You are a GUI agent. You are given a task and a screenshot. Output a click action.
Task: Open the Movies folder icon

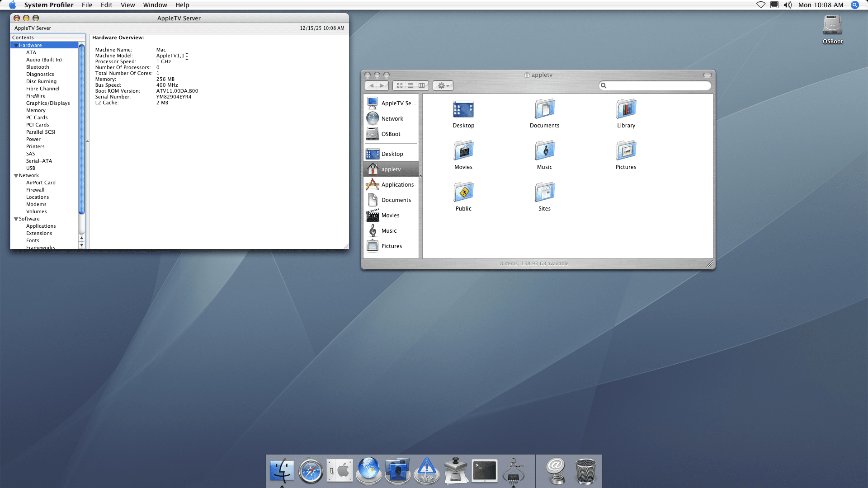coord(463,151)
